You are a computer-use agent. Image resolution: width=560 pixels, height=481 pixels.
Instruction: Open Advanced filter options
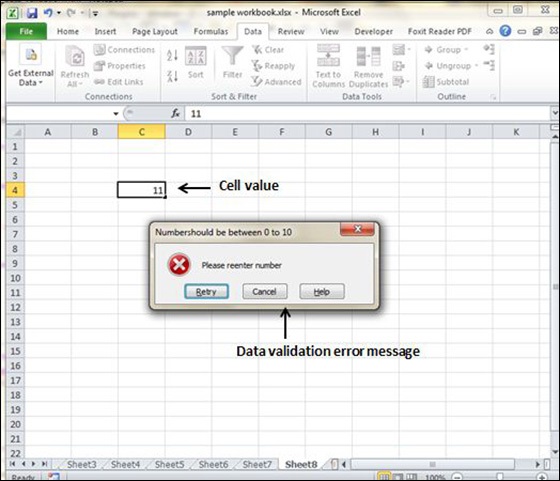coord(276,82)
